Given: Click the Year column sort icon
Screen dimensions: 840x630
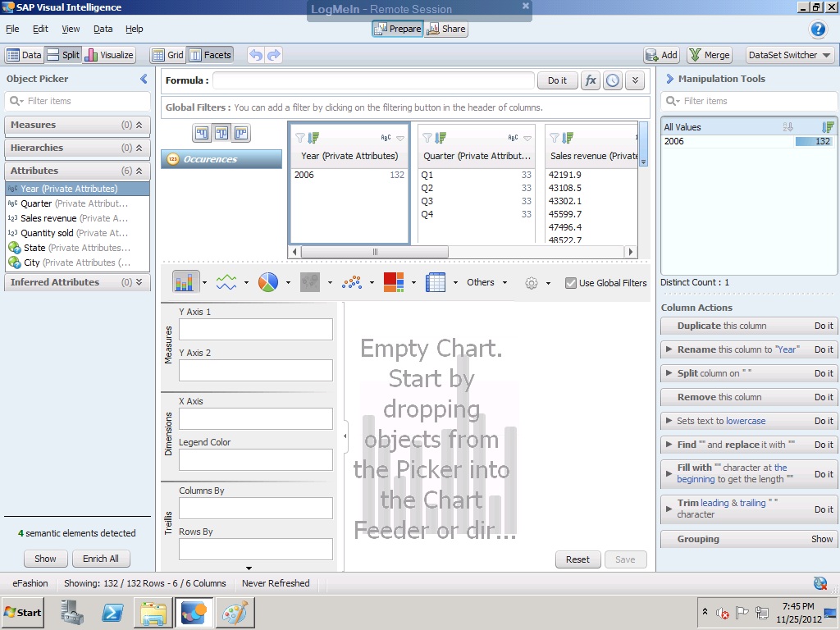Looking at the screenshot, I should 313,138.
